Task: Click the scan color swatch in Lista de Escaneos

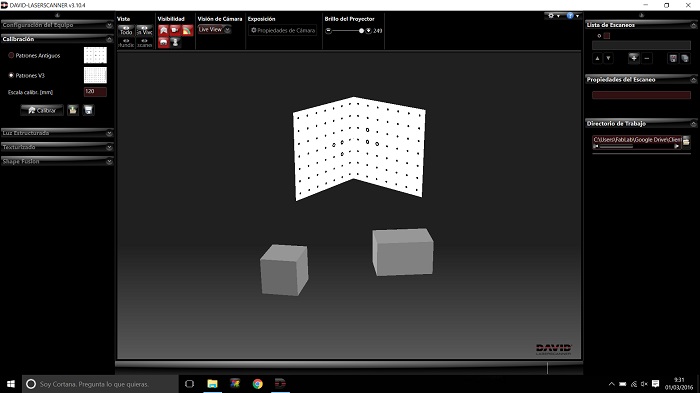Action: coord(607,36)
